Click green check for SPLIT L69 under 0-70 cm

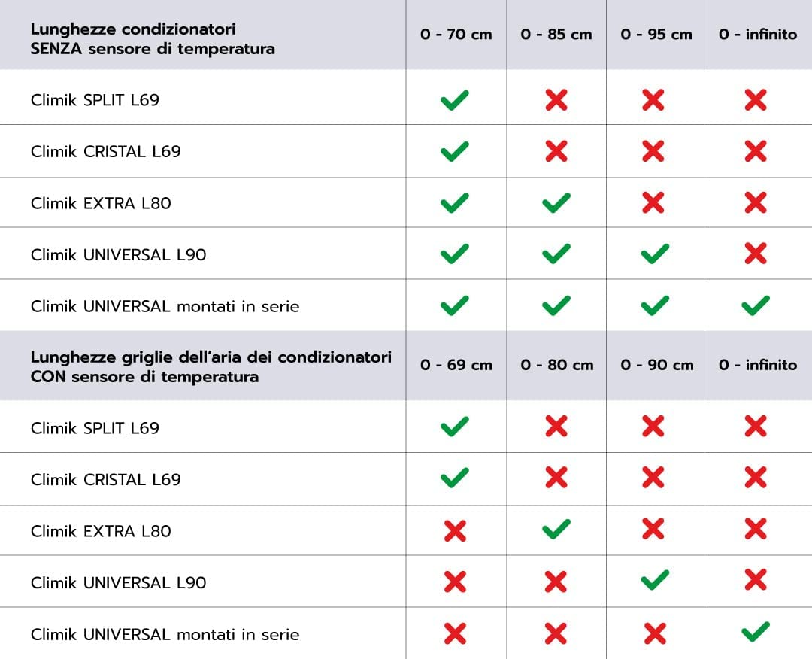[x=455, y=99]
